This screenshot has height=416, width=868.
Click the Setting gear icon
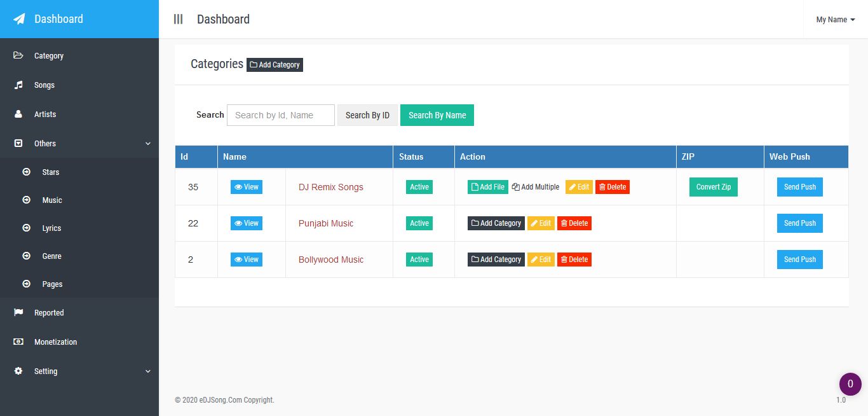coord(18,371)
